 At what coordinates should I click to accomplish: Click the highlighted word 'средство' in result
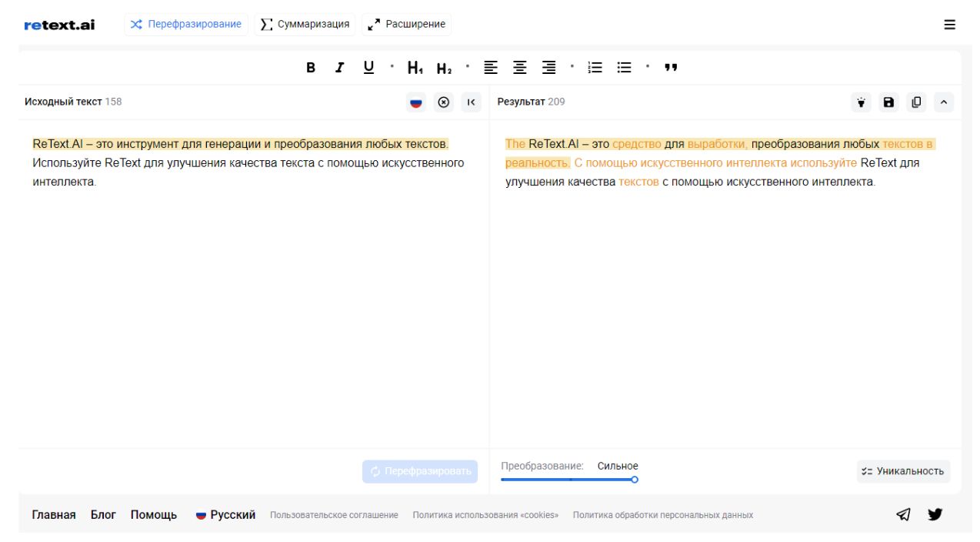637,144
